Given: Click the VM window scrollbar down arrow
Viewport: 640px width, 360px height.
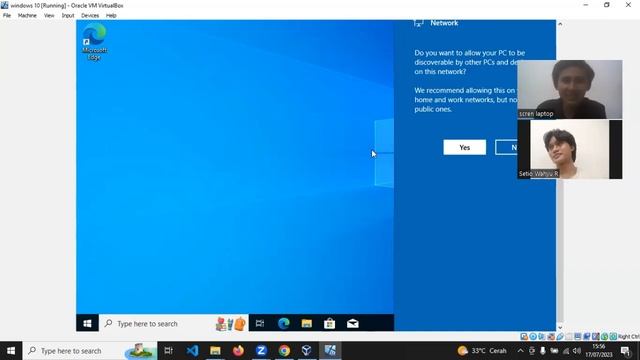Looking at the screenshot, I should tap(560, 327).
